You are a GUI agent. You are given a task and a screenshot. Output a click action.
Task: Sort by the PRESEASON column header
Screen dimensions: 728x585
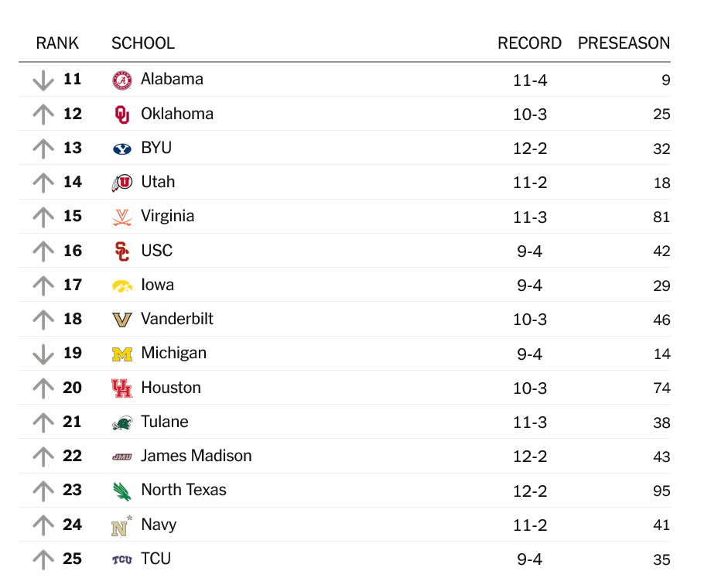(x=624, y=43)
